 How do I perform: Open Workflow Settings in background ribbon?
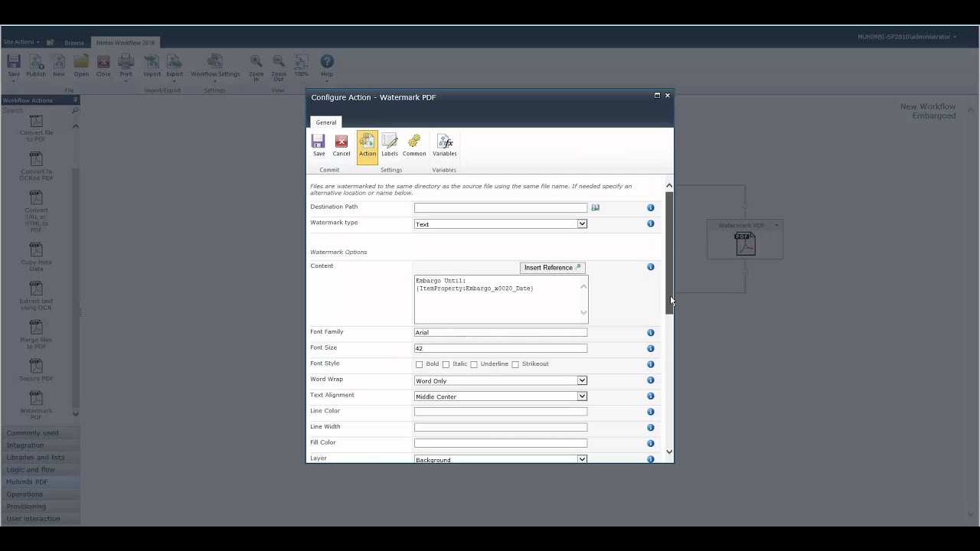(215, 67)
